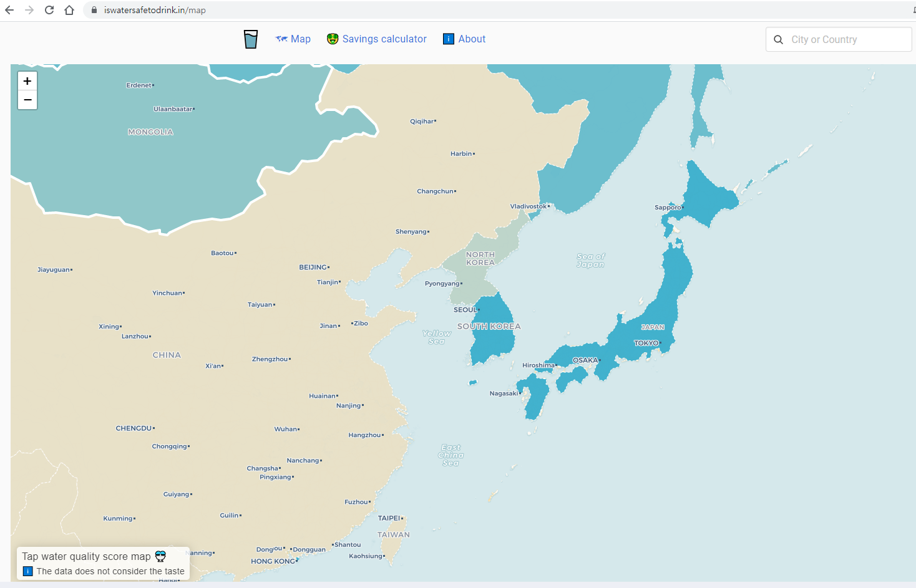This screenshot has width=916, height=588.
Task: Select the CHINA country label
Action: point(167,355)
